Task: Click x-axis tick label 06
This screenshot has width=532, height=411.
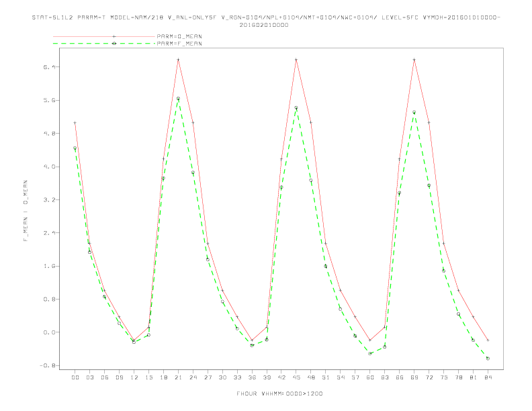Action: pyautogui.click(x=105, y=377)
